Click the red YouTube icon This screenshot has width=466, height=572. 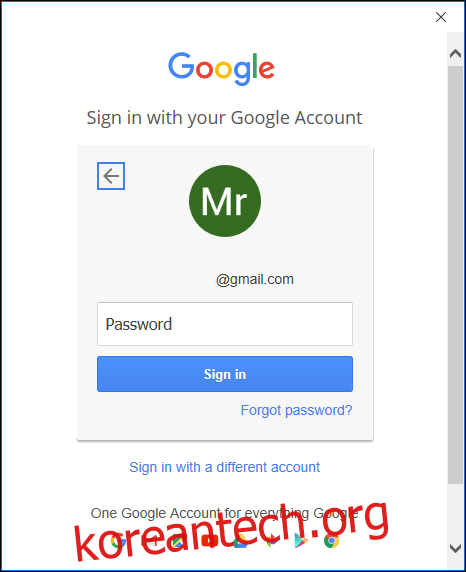pyautogui.click(x=209, y=541)
